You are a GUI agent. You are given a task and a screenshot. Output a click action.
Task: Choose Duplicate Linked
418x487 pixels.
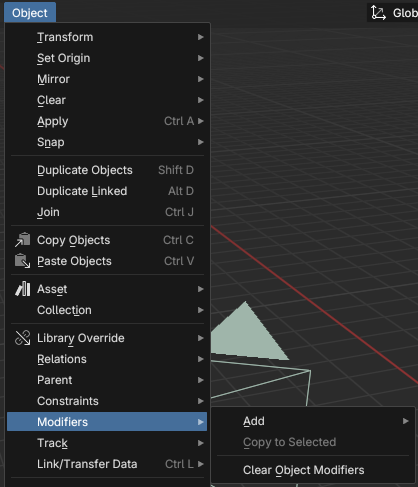point(107,191)
